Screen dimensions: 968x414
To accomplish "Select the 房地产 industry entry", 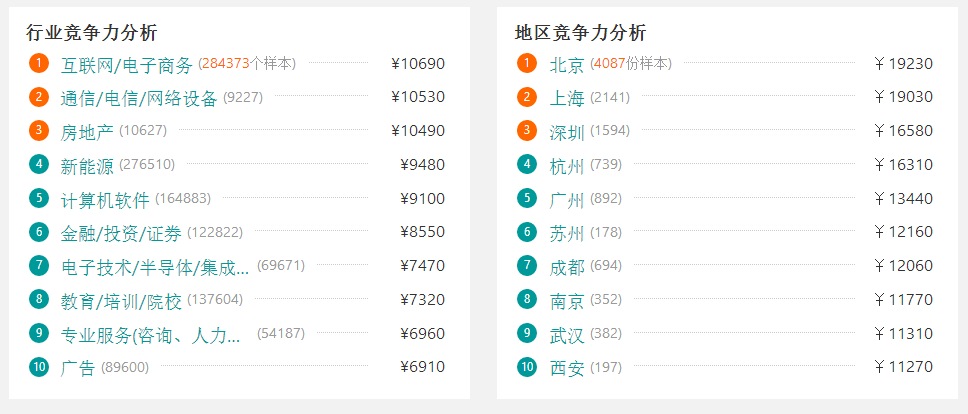I will point(87,132).
